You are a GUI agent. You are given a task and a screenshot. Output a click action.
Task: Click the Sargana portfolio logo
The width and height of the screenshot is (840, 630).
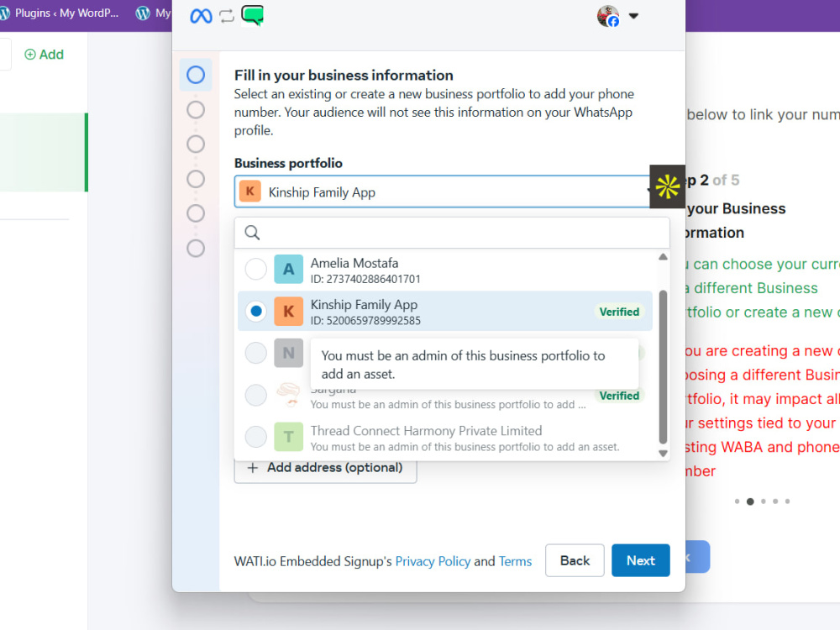(x=288, y=395)
